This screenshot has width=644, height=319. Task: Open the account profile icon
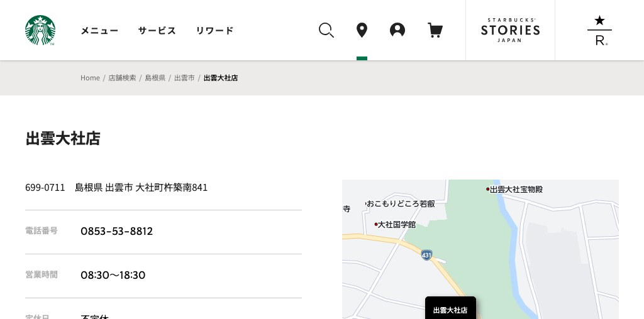pyautogui.click(x=397, y=30)
